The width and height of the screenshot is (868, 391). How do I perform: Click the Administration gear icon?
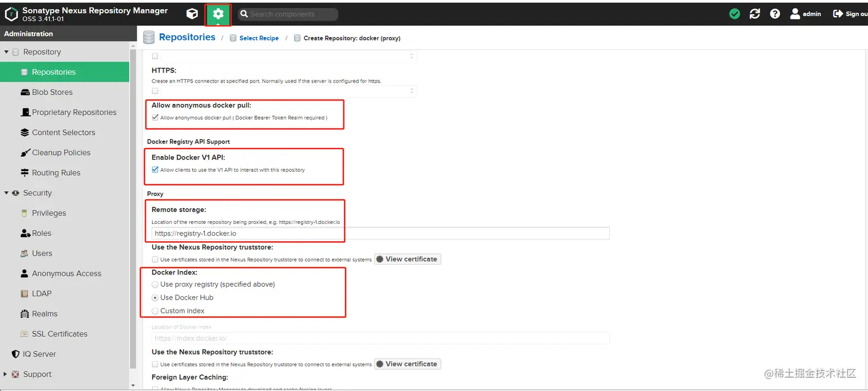(218, 14)
